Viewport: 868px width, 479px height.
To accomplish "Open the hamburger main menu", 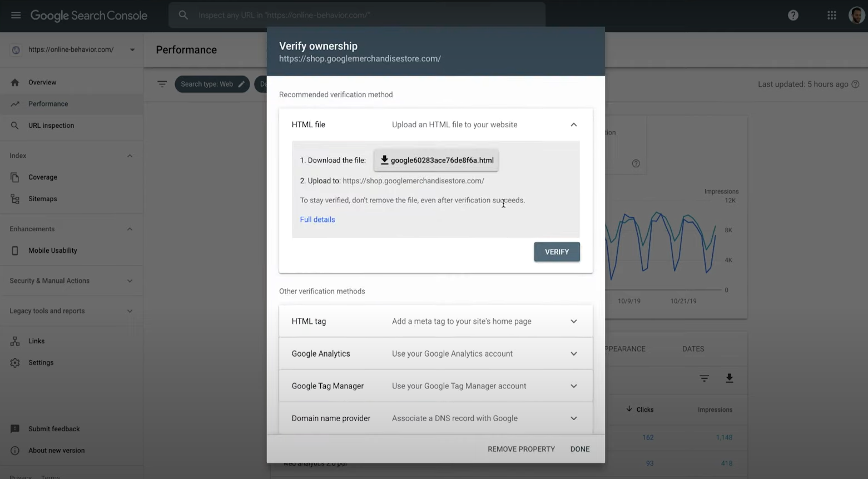I will 16,15.
